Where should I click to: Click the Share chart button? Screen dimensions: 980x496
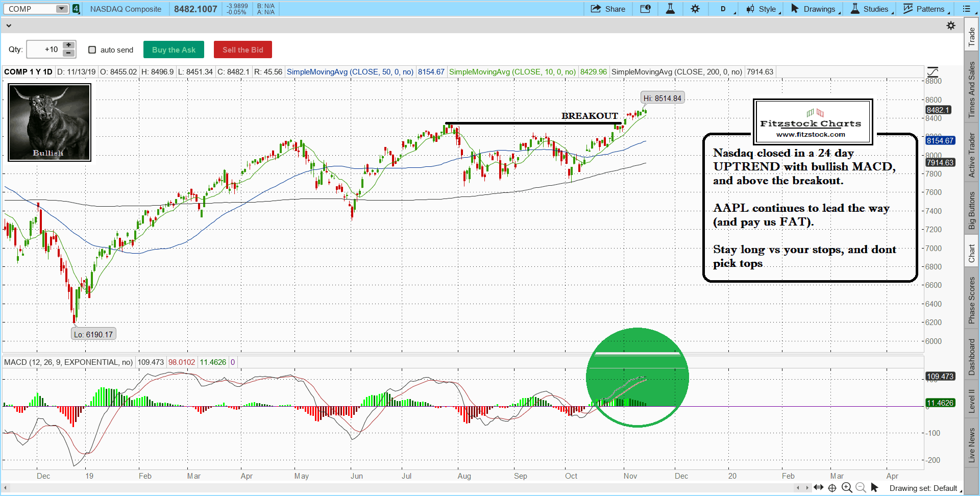click(608, 9)
